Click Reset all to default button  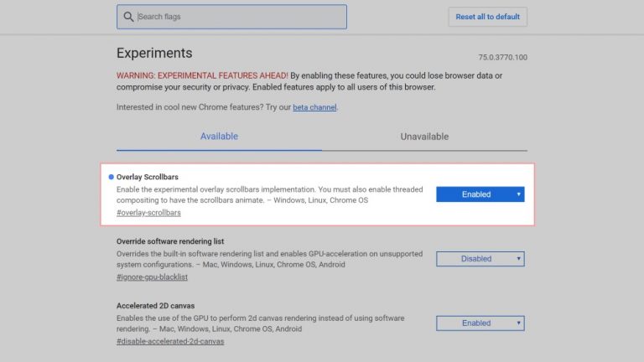487,17
